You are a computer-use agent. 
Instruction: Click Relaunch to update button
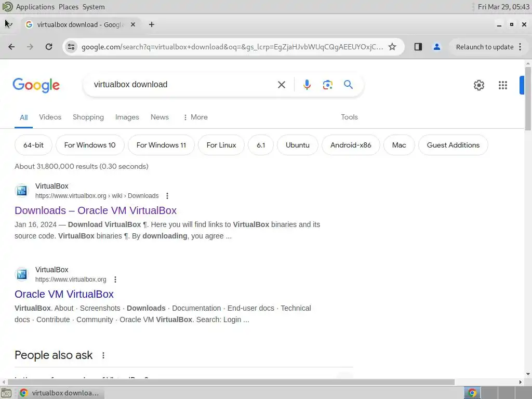(485, 47)
